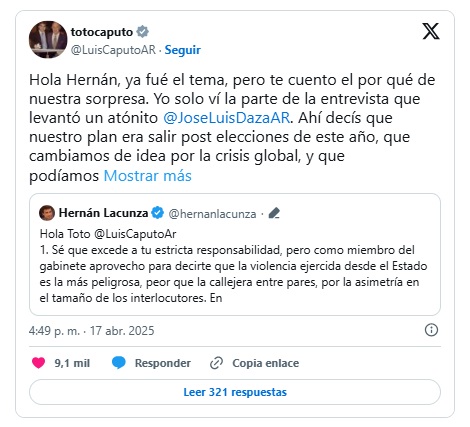This screenshot has width=470, height=427.
Task: Open the quoted Hernán Lacunza tweet
Action: [235, 254]
